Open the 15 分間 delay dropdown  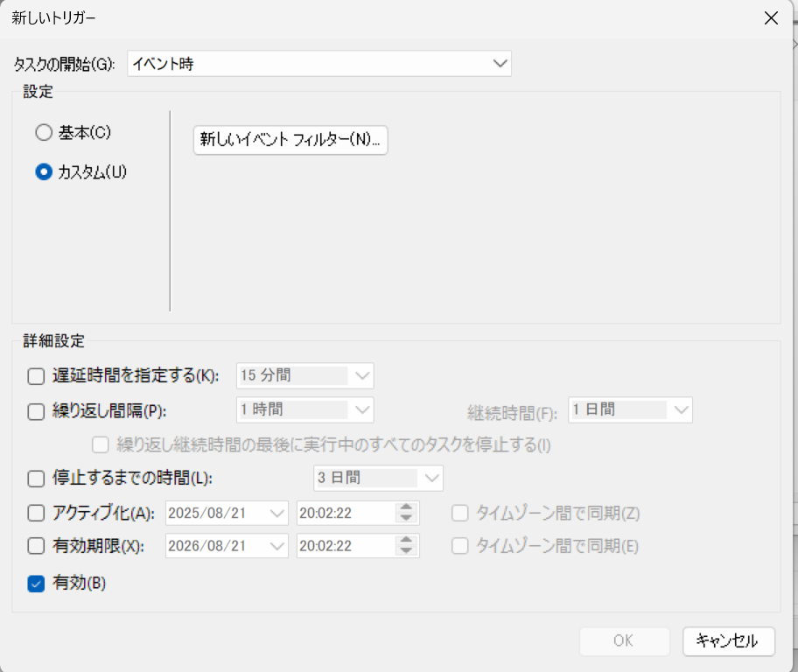(304, 375)
